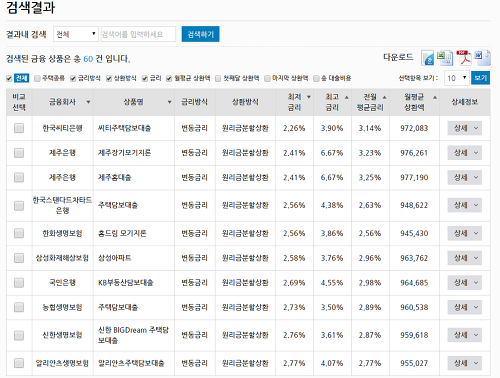Sort 금융회사 column arrow
This screenshot has height=378, width=500.
click(88, 102)
